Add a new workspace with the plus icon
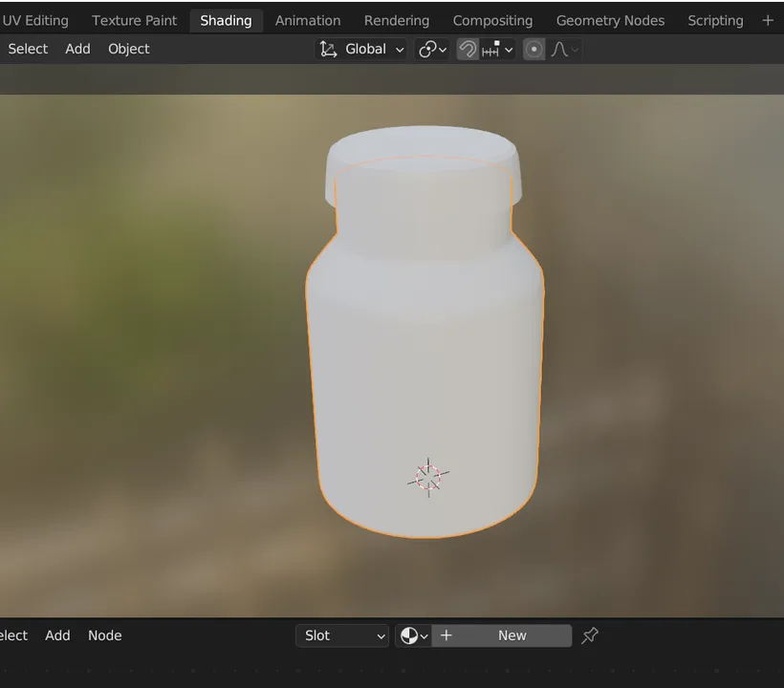This screenshot has height=688, width=784. click(768, 20)
